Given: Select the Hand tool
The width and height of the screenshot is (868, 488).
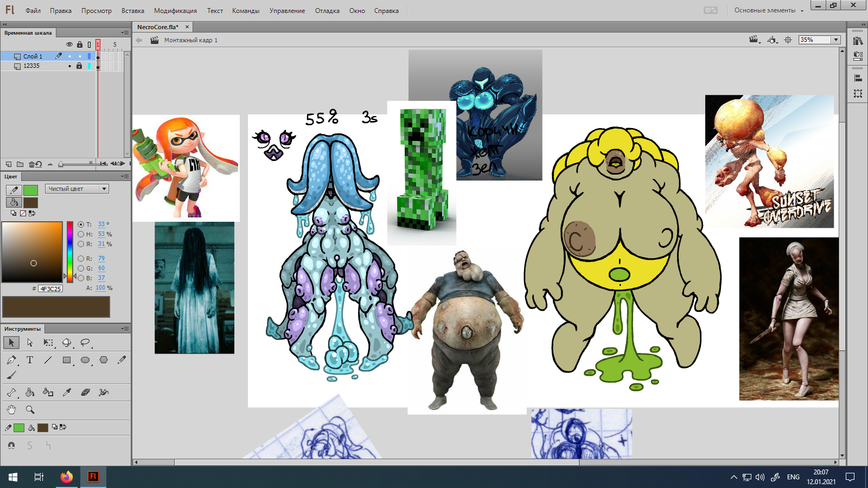Looking at the screenshot, I should coord(11,410).
